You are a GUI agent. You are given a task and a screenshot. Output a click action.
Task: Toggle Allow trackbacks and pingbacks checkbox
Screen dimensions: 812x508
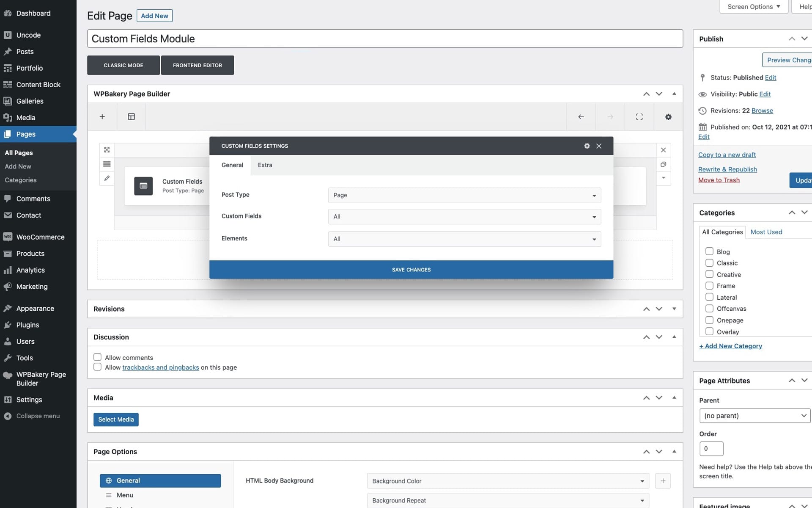coord(97,367)
